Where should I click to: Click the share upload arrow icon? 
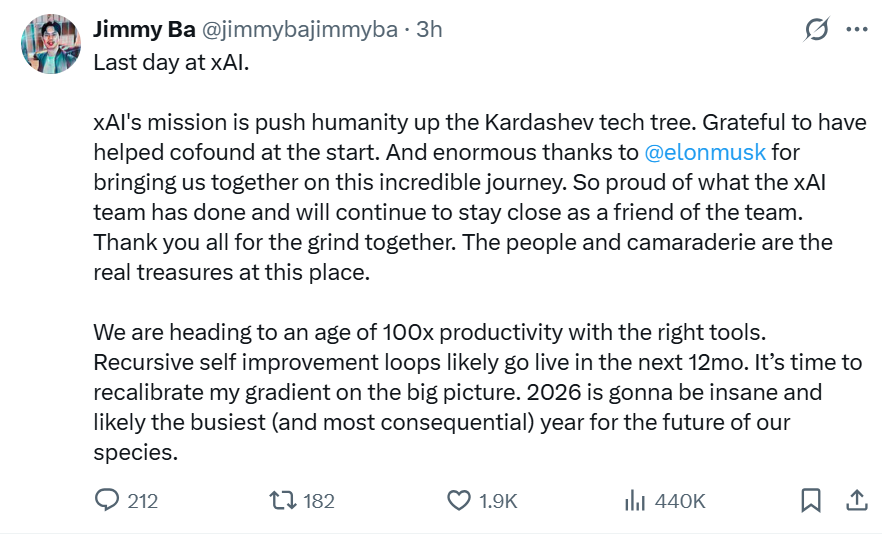pos(857,500)
